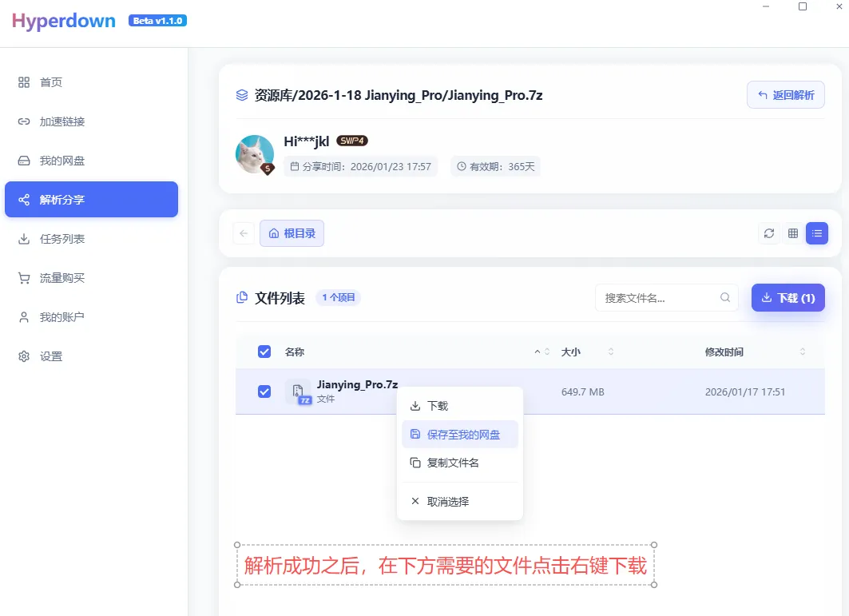Click the Hyperdown logo

click(x=63, y=21)
